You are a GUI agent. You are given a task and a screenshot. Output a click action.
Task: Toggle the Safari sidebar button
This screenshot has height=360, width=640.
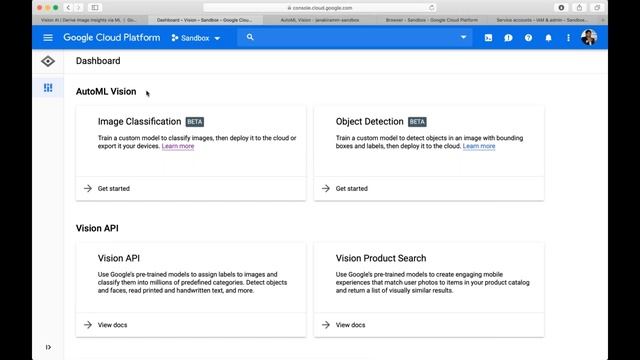pos(95,8)
